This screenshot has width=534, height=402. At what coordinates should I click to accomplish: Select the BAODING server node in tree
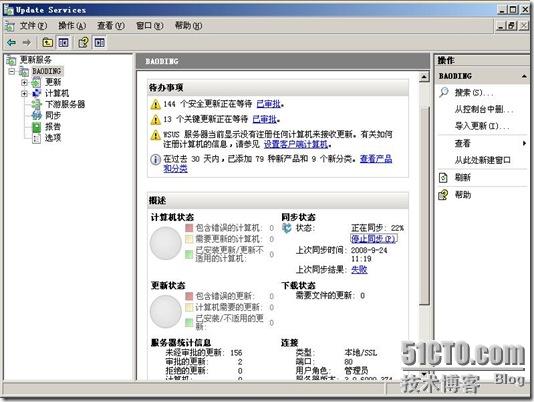click(46, 71)
